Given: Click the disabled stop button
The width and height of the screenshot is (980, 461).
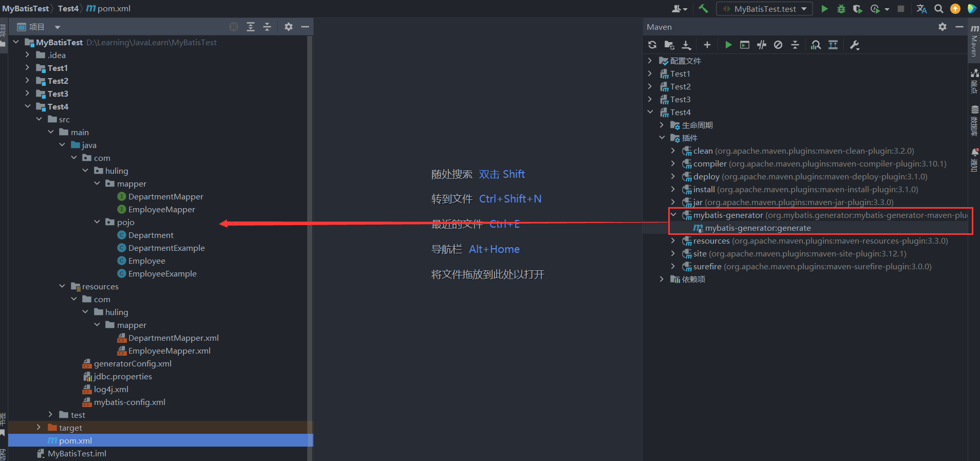Looking at the screenshot, I should pyautogui.click(x=901, y=9).
